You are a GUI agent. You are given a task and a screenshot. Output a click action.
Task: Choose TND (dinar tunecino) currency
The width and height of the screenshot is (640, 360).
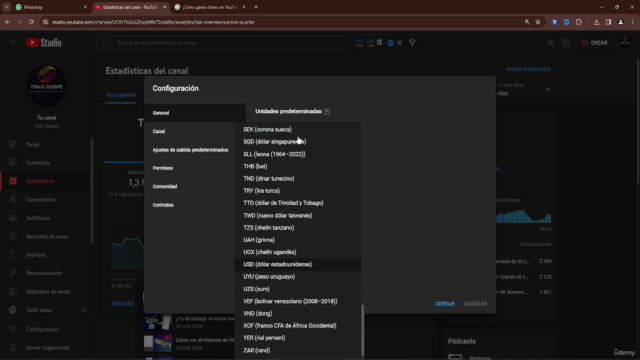tap(298, 179)
